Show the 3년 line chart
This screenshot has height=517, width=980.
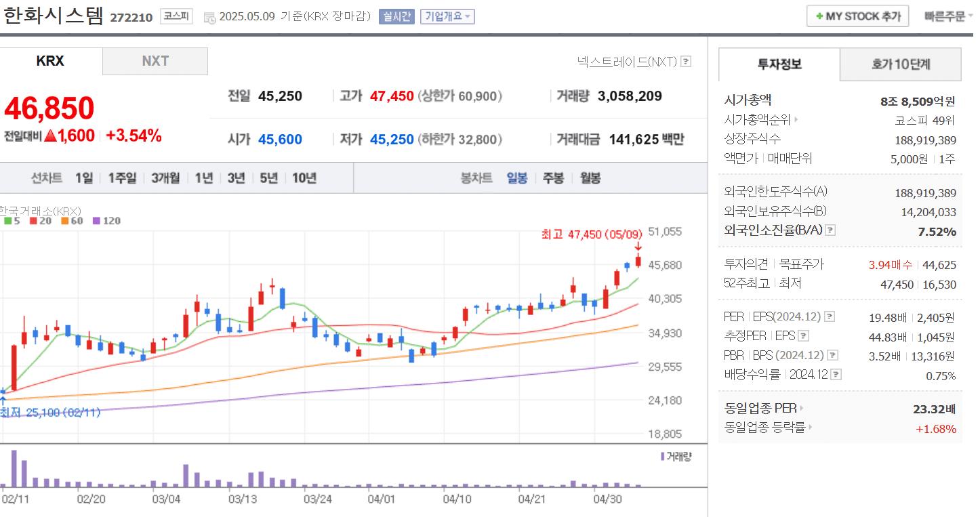coord(237,178)
